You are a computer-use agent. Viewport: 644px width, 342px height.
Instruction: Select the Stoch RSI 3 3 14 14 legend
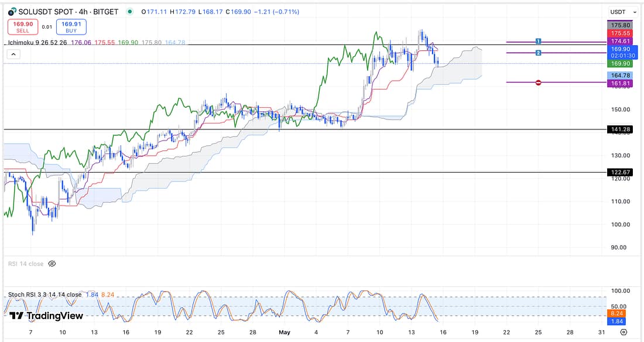[44, 295]
